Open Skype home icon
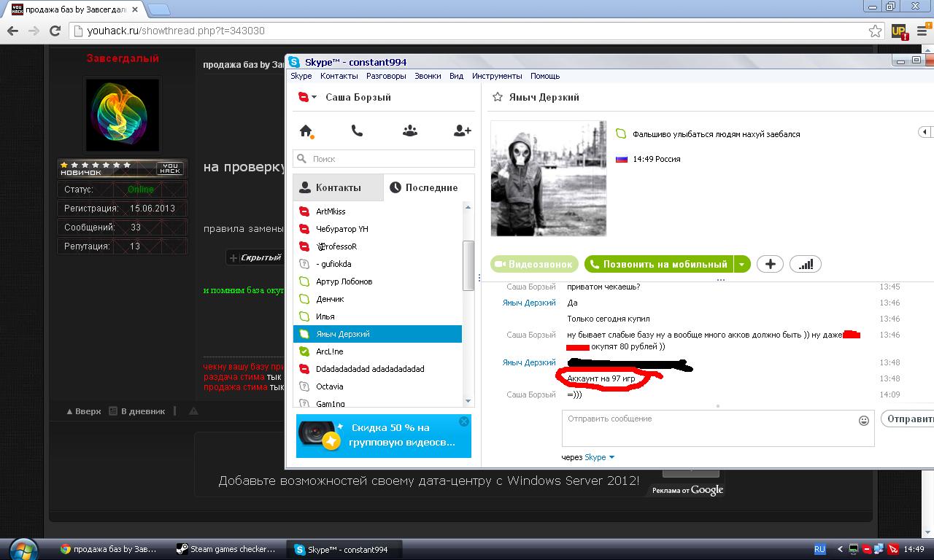Image resolution: width=934 pixels, height=560 pixels. 306,131
